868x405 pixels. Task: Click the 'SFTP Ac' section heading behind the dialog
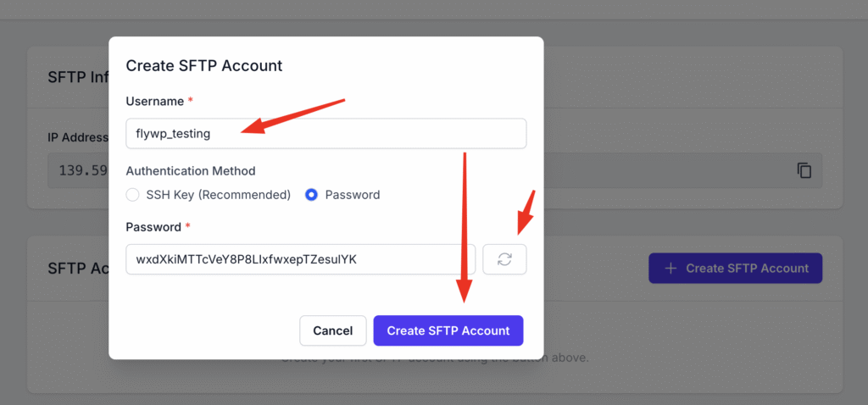click(x=78, y=269)
